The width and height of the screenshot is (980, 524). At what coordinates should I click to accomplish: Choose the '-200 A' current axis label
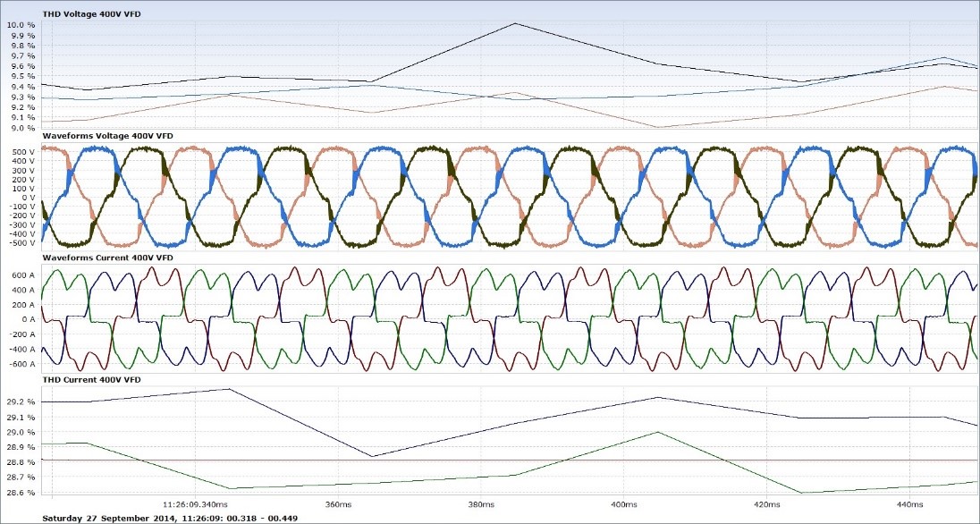[x=21, y=334]
